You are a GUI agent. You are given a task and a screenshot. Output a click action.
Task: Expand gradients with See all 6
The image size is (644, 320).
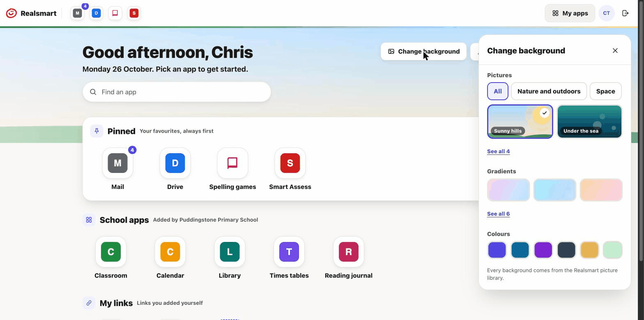coord(498,214)
